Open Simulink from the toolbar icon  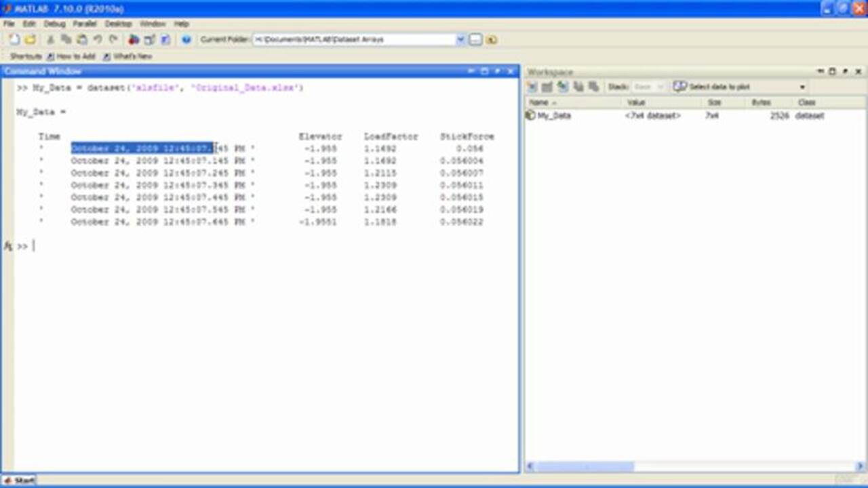[134, 40]
